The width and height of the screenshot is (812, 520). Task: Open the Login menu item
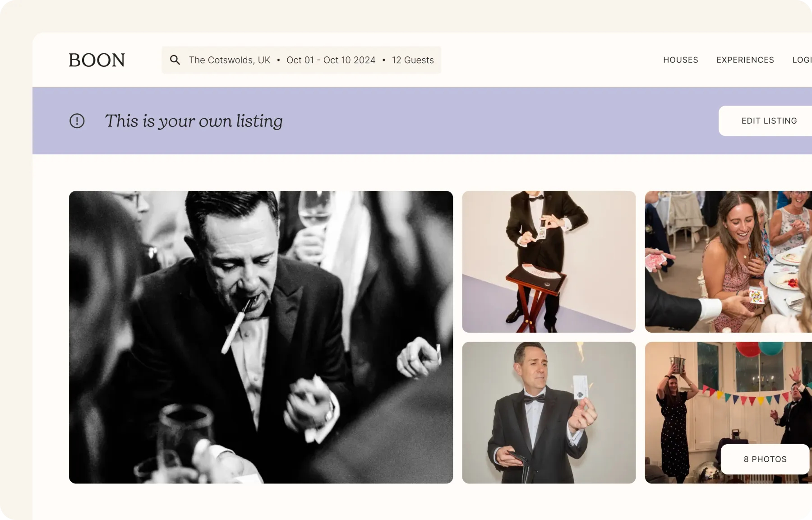(802, 60)
